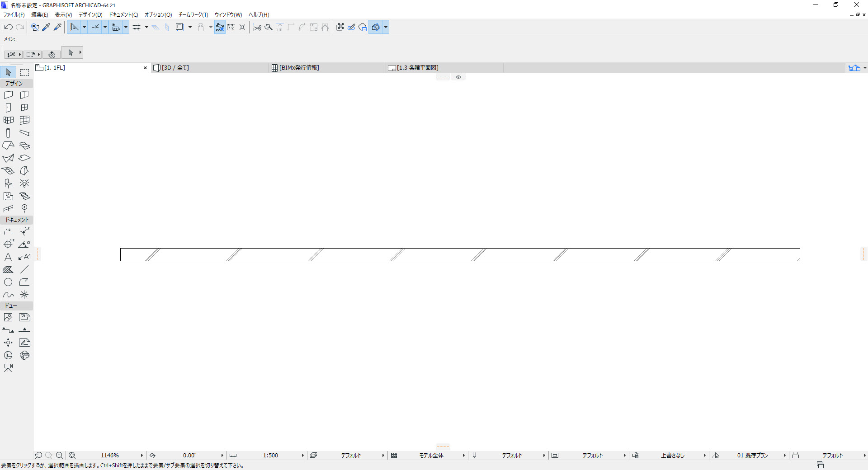Click the Lamp light tool

pos(24,183)
